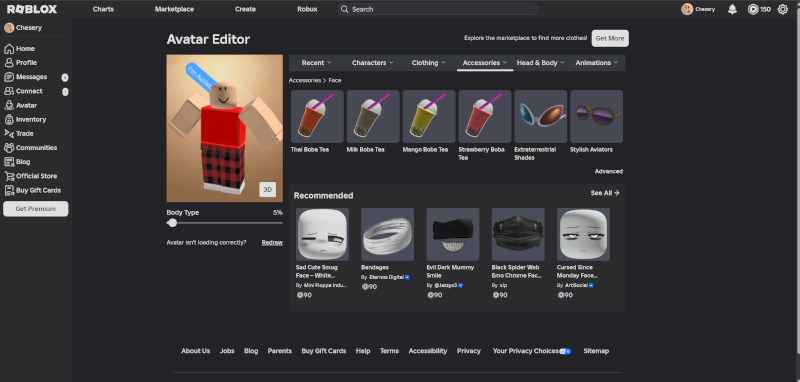This screenshot has width=800, height=382.
Task: Expand the Head & Body dropdown
Action: pos(540,63)
